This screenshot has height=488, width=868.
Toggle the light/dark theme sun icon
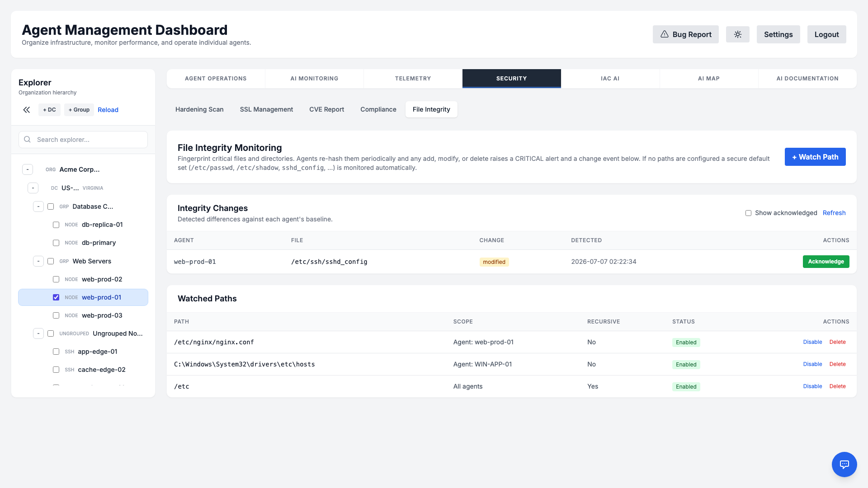click(737, 34)
